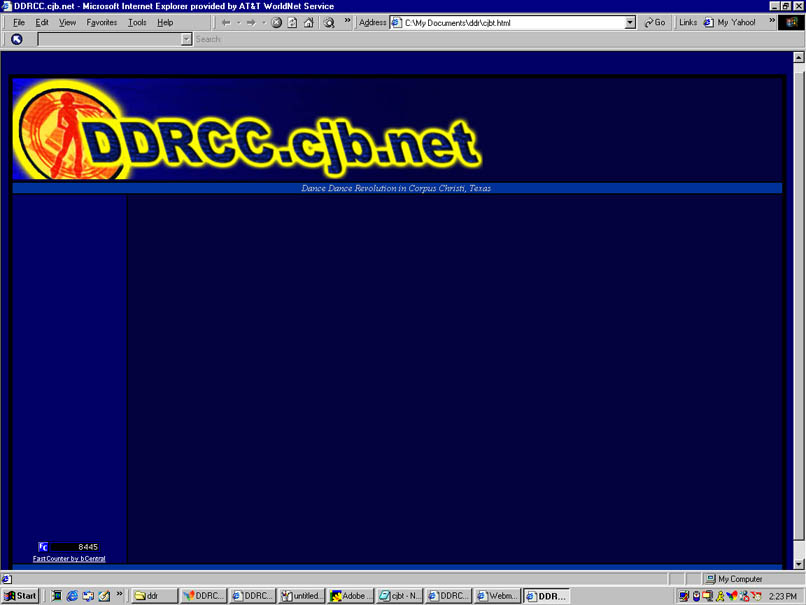The width and height of the screenshot is (806, 605).
Task: Click the IE title bar page icon
Action: [x=6, y=6]
